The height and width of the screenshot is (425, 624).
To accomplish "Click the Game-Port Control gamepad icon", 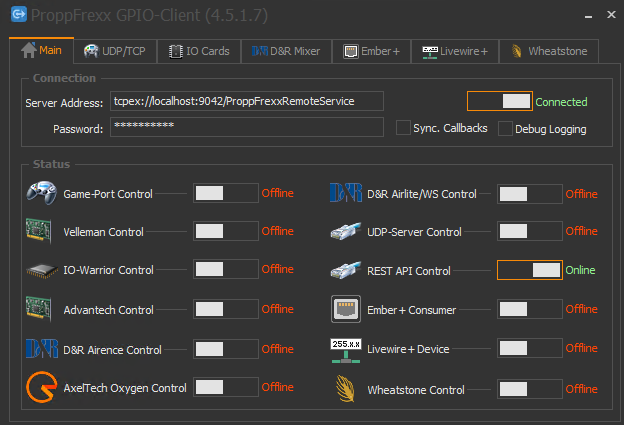I will pyautogui.click(x=40, y=193).
